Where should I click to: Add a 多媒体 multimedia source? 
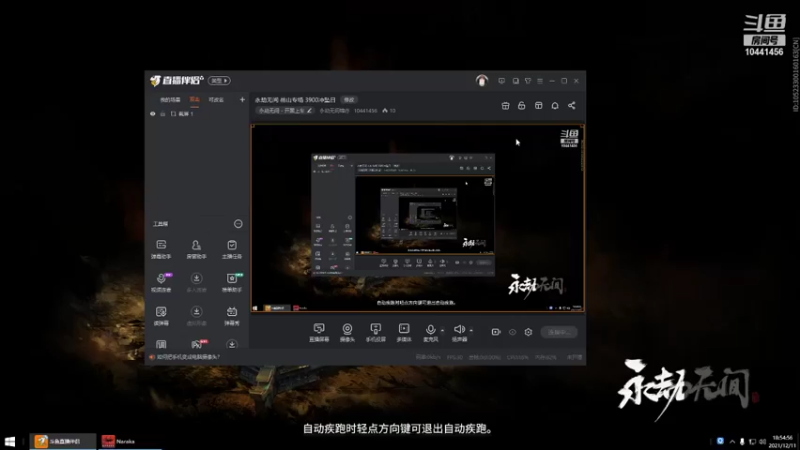click(404, 332)
